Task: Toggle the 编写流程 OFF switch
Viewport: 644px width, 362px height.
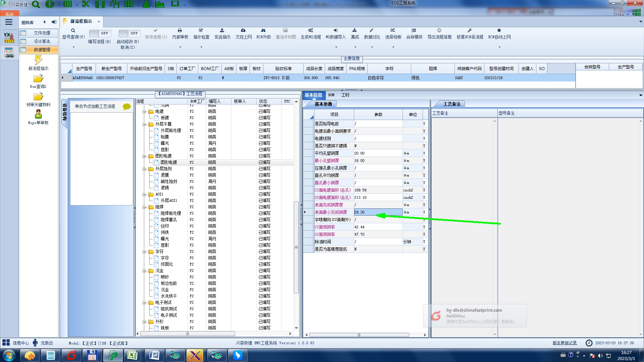Action: (100, 33)
